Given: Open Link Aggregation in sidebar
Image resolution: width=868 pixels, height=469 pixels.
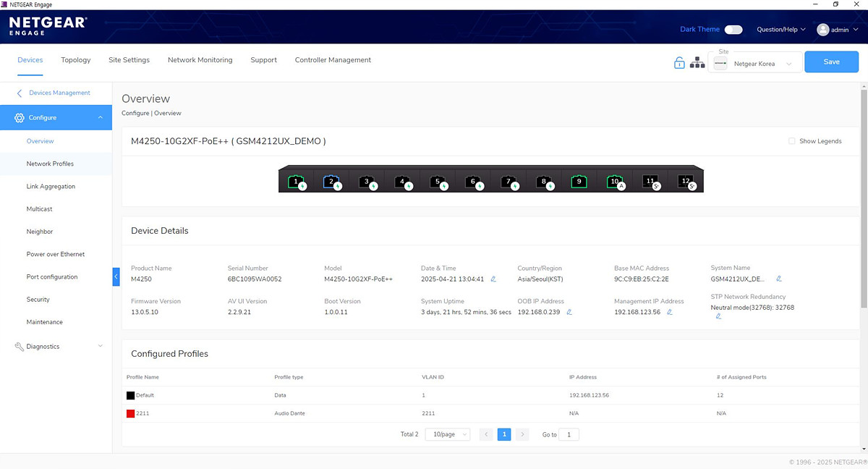Looking at the screenshot, I should 51,187.
